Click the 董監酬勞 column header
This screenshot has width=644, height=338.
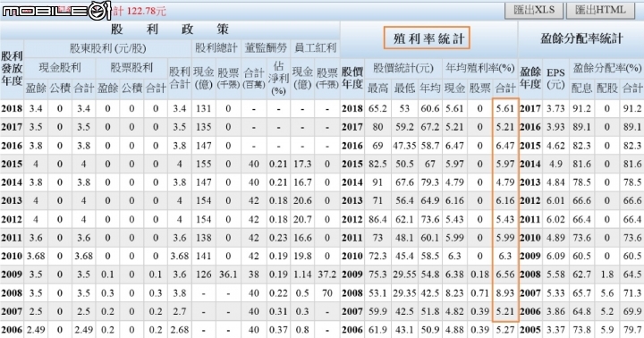coord(266,48)
